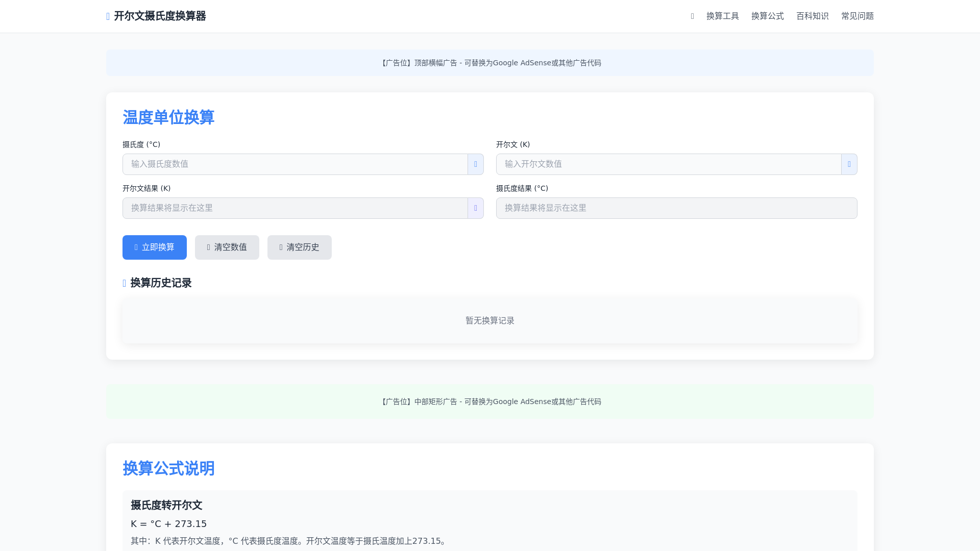
Task: Click the 中部矩形广告 ad placeholder
Action: pos(490,402)
